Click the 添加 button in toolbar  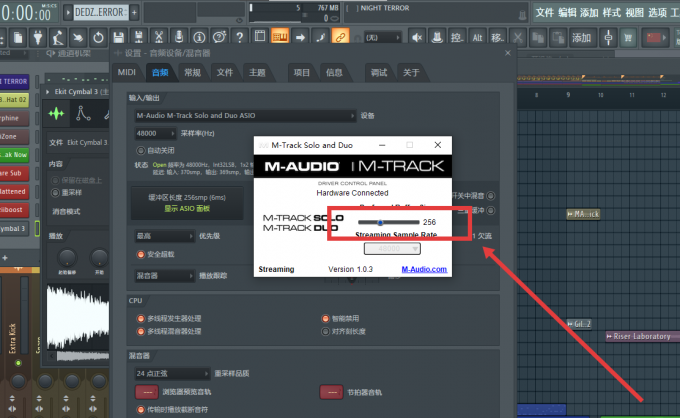[581, 38]
